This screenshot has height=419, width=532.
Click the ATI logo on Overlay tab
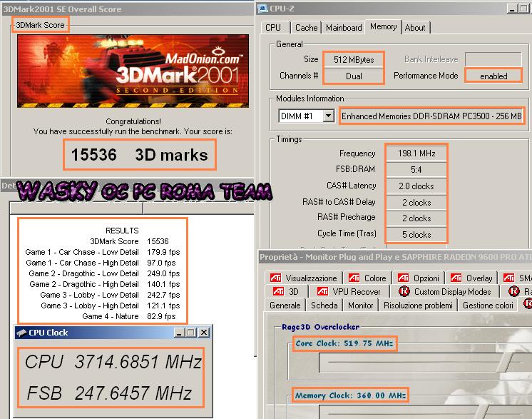[456, 278]
